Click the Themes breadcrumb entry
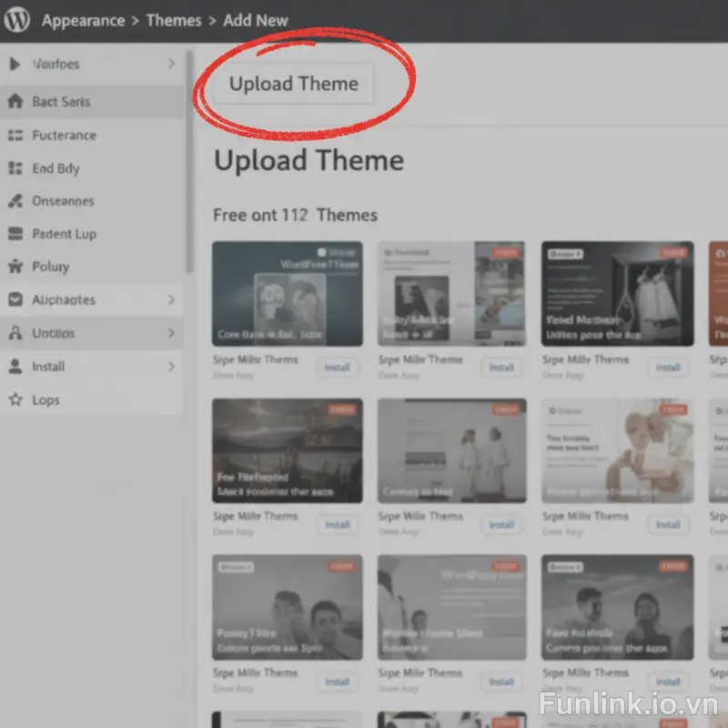Image resolution: width=728 pixels, height=728 pixels. pyautogui.click(x=173, y=20)
